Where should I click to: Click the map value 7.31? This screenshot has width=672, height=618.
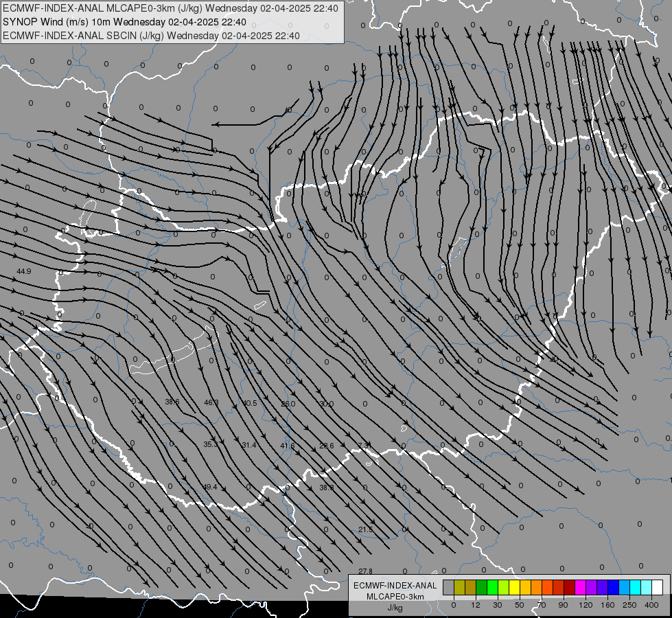tap(364, 446)
